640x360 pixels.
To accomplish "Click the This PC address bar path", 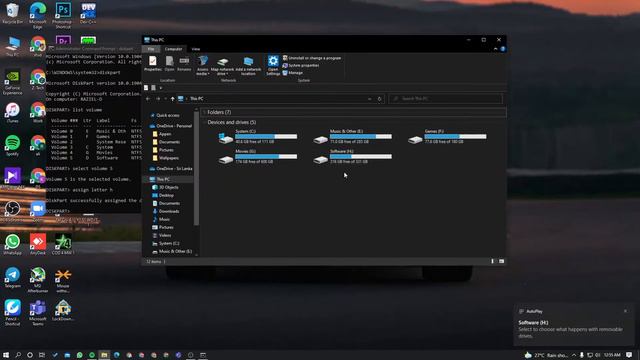I will (196, 99).
